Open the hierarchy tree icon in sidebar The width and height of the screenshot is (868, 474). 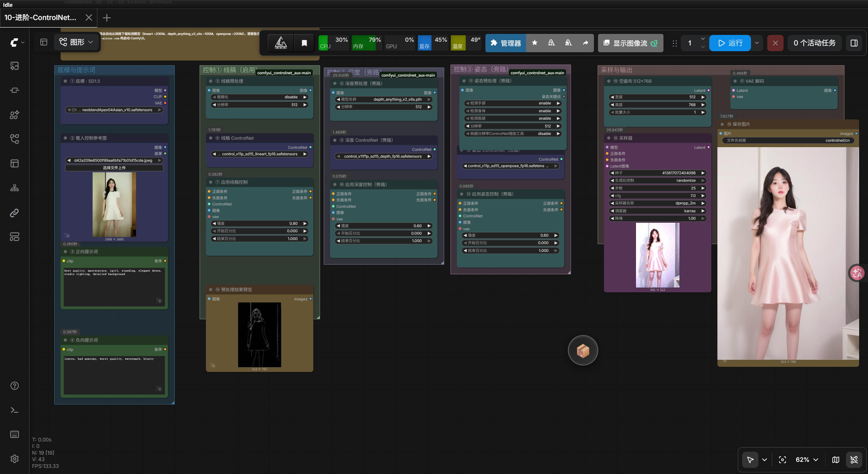[x=15, y=188]
